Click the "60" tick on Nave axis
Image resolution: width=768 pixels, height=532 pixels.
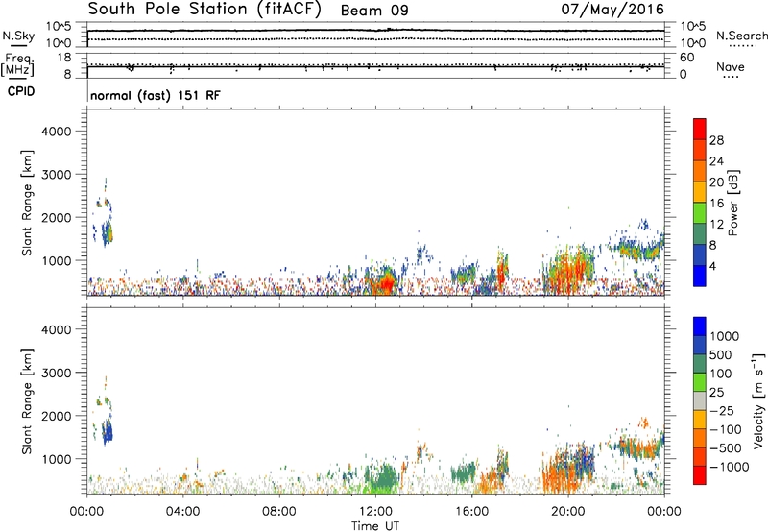[686, 58]
